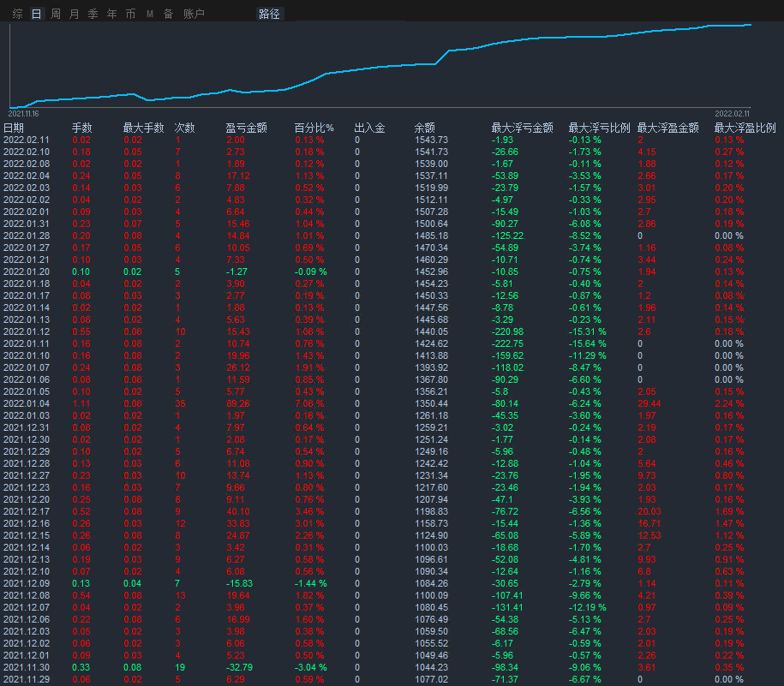Open the 币 currency tab

130,14
